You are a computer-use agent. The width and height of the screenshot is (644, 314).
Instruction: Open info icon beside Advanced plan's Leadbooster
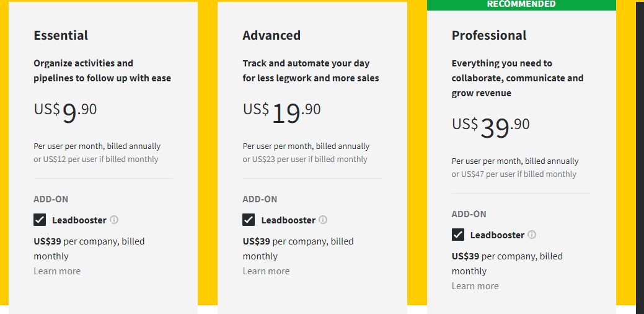(x=323, y=220)
